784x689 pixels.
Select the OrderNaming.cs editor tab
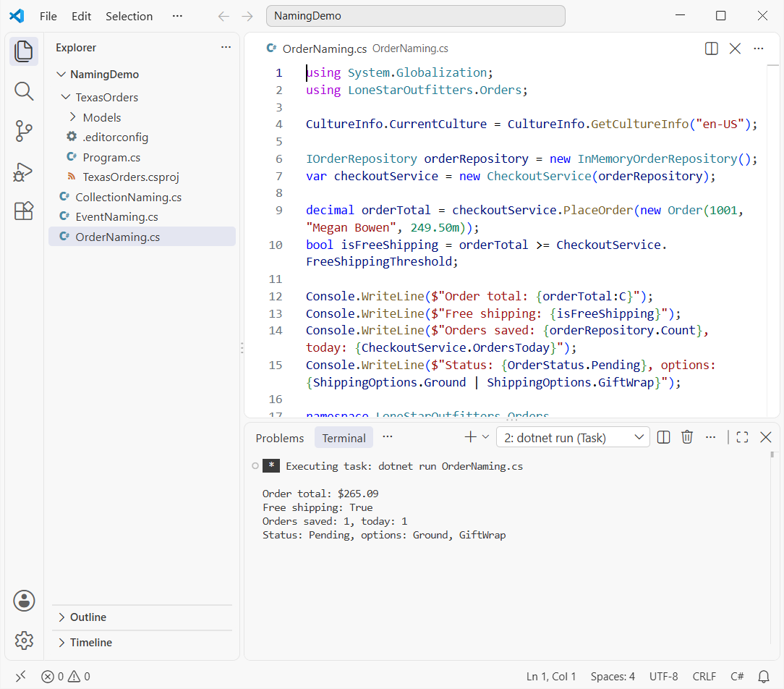(x=325, y=48)
